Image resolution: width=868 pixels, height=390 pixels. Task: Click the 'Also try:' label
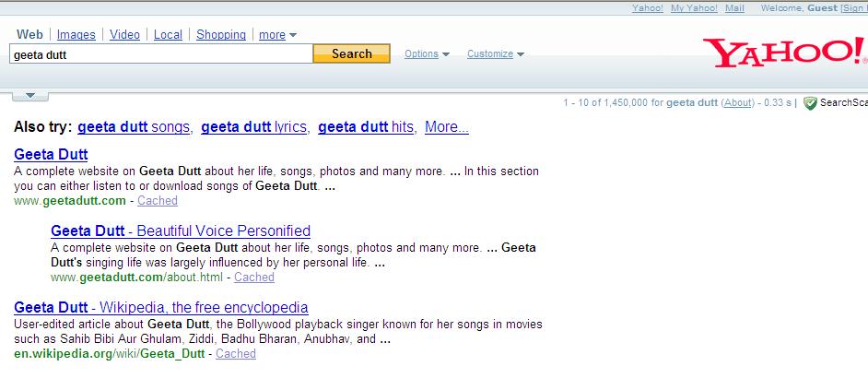43,127
